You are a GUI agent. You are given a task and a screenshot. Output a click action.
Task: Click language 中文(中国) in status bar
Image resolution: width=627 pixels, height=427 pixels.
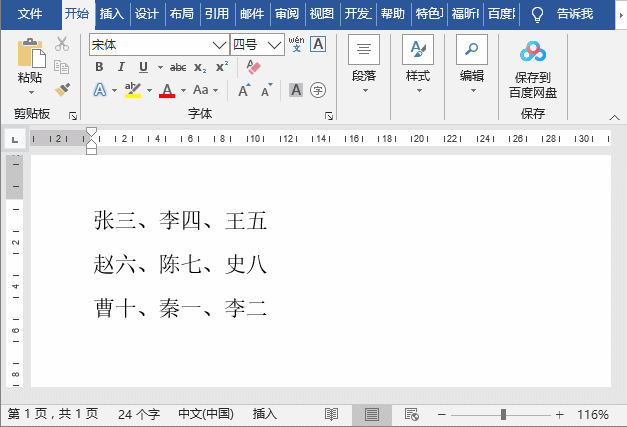206,414
